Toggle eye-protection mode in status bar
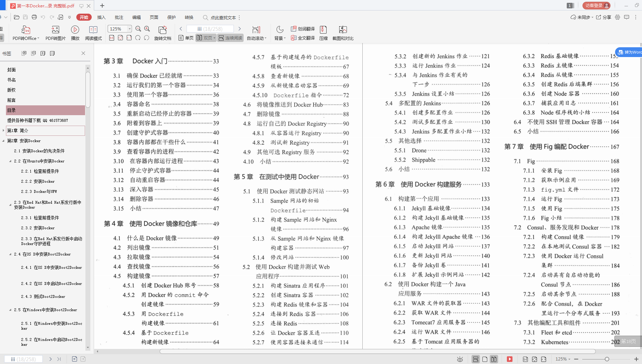The height and width of the screenshot is (364, 642). 460,359
